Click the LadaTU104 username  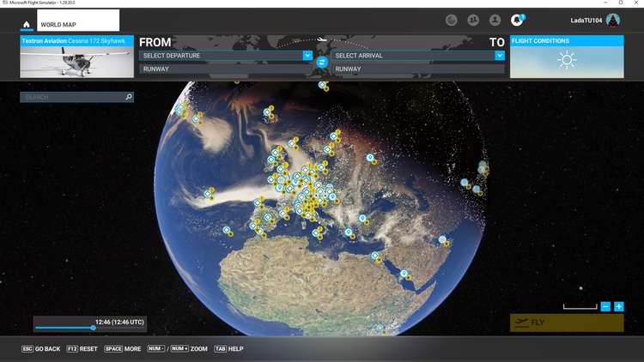pos(586,20)
